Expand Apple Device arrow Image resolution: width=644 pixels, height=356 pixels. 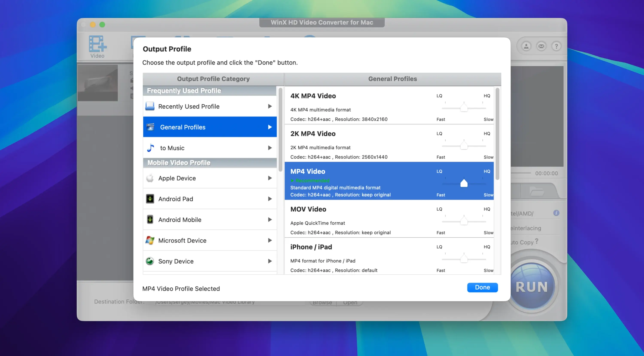pyautogui.click(x=270, y=178)
